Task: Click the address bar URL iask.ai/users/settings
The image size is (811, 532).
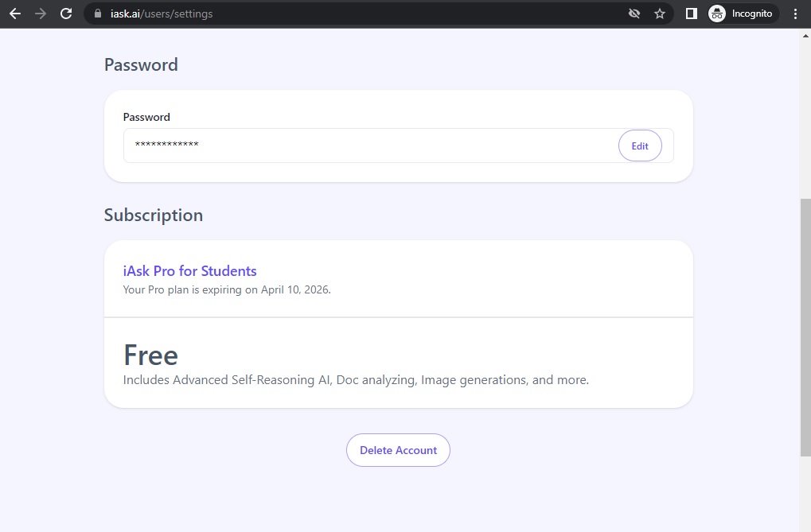Action: click(162, 14)
